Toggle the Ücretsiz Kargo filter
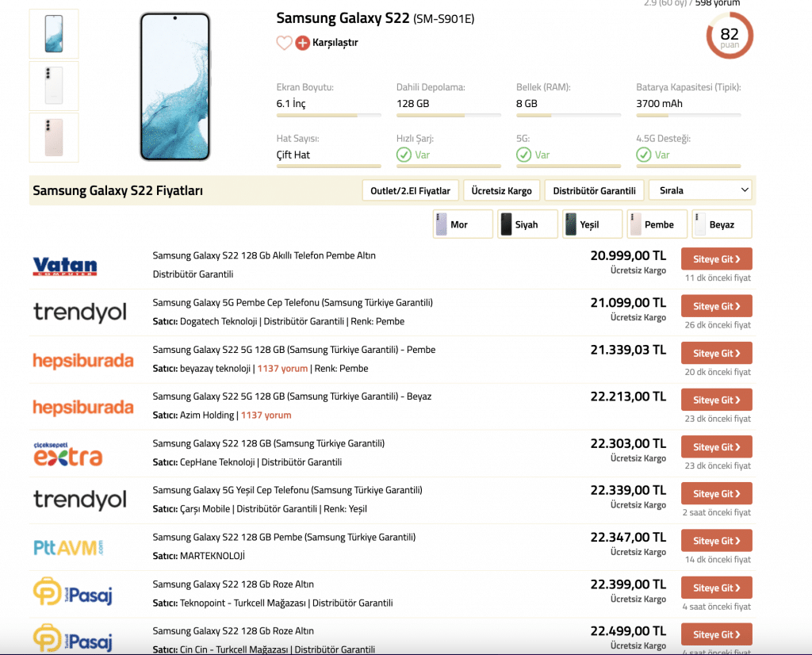This screenshot has height=655, width=812. [501, 190]
